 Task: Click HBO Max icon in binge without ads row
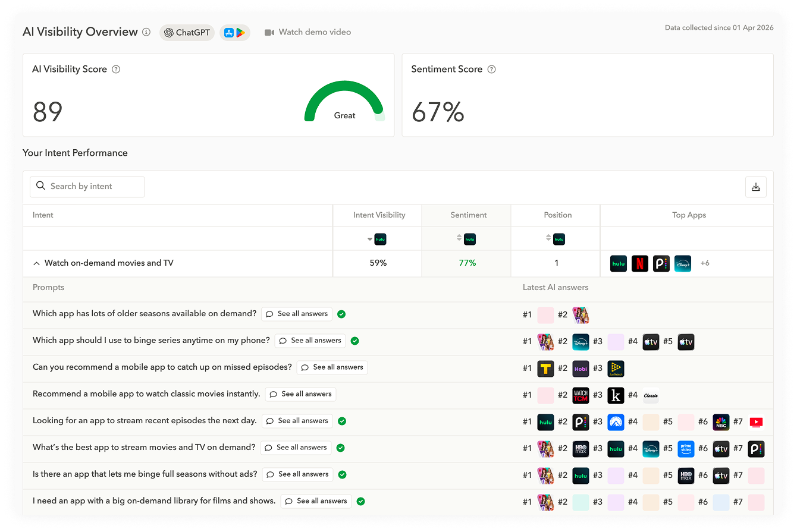point(686,476)
